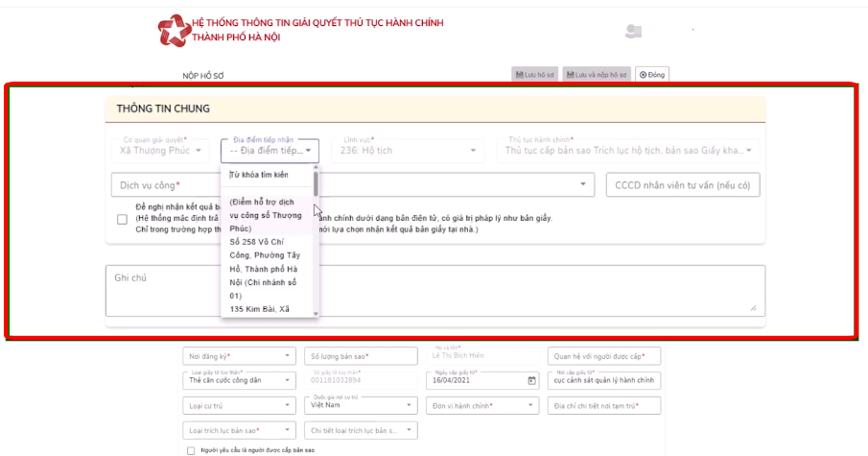Click the dropdown list scrollbar thumb
Image resolution: width=868 pixels, height=456 pixels.
[316, 183]
